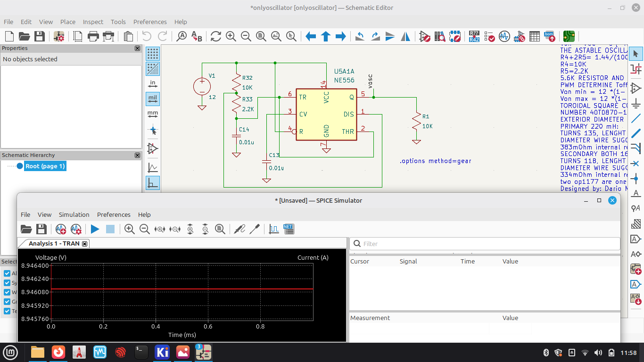Select the add wire tool on right toolbar

click(x=636, y=118)
